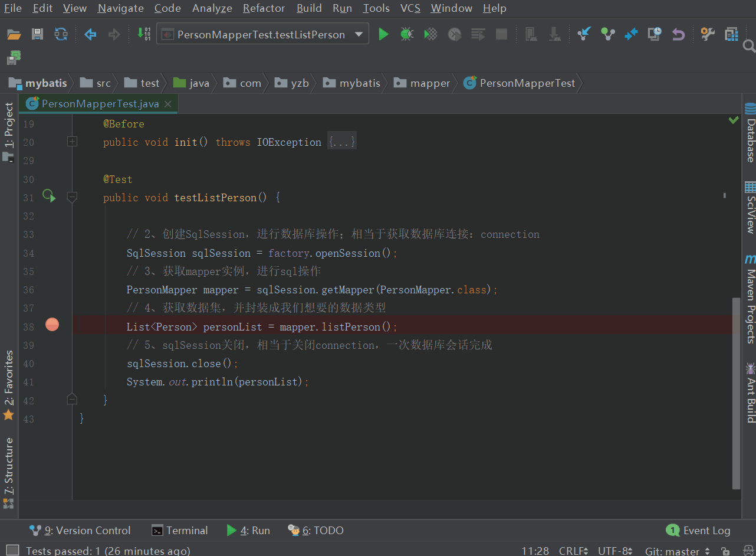Open settings with the wrench icon
The image size is (756, 556).
pos(708,34)
